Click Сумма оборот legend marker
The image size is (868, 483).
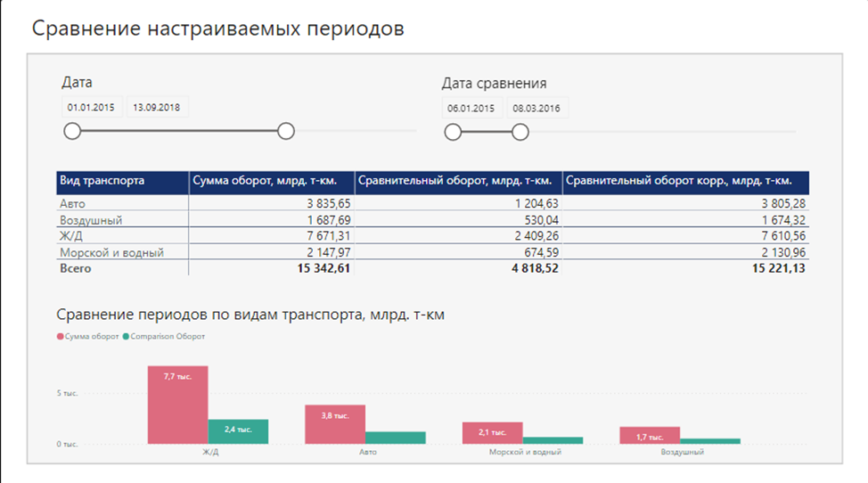(61, 336)
